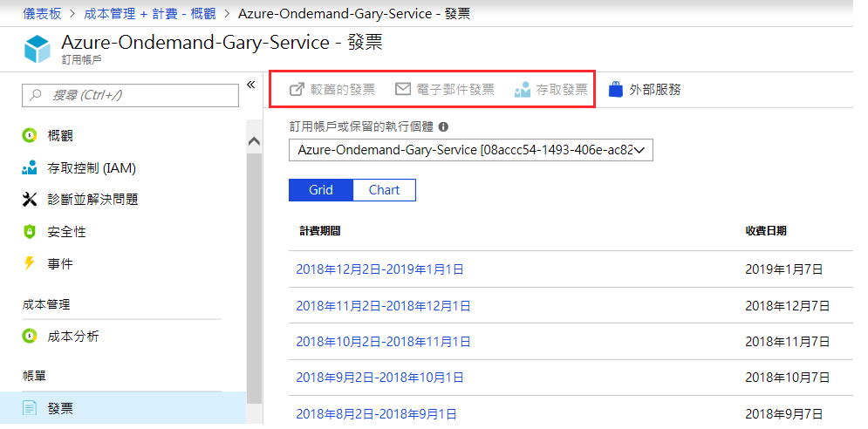Click the magnifier icon in search box
The width and height of the screenshot is (868, 429).
coord(36,95)
